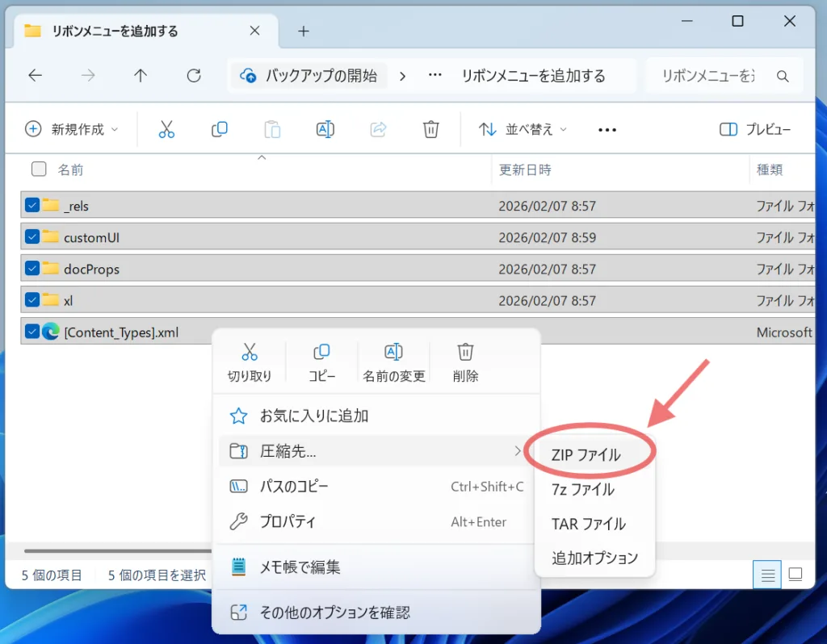
Task: Uncheck the _rels folder checkbox
Action: click(32, 205)
